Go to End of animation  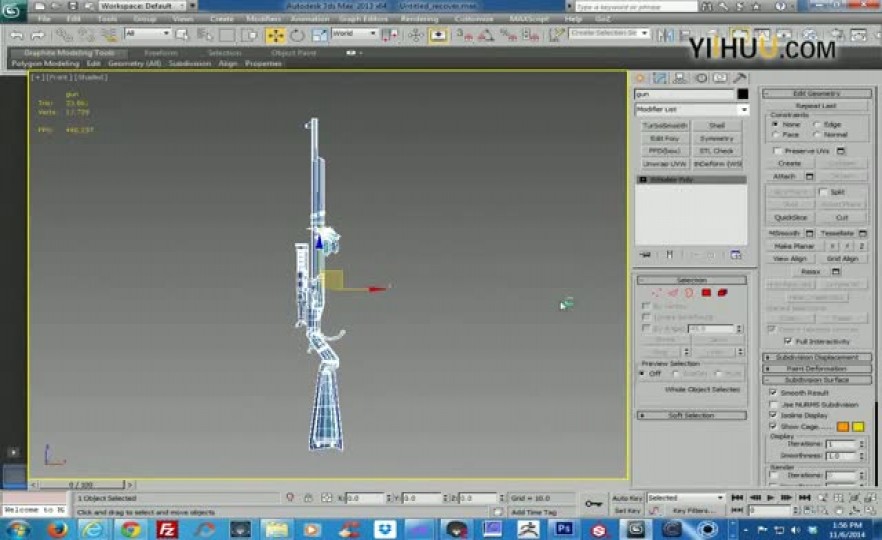pyautogui.click(x=804, y=498)
